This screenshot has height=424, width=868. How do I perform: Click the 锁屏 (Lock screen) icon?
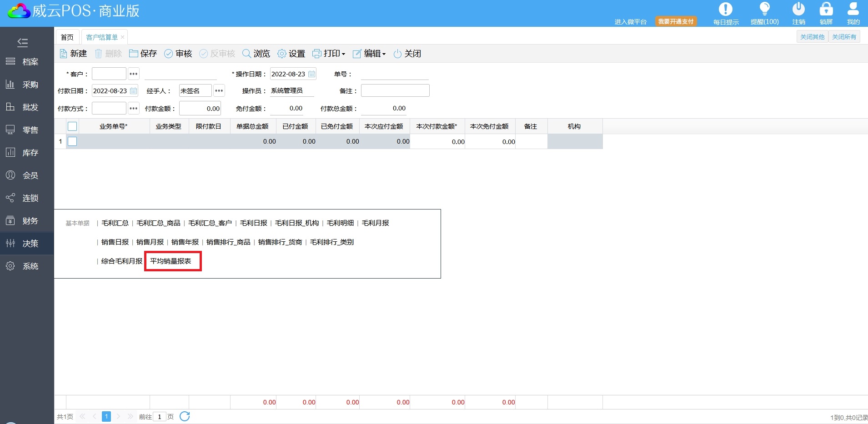[x=826, y=10]
